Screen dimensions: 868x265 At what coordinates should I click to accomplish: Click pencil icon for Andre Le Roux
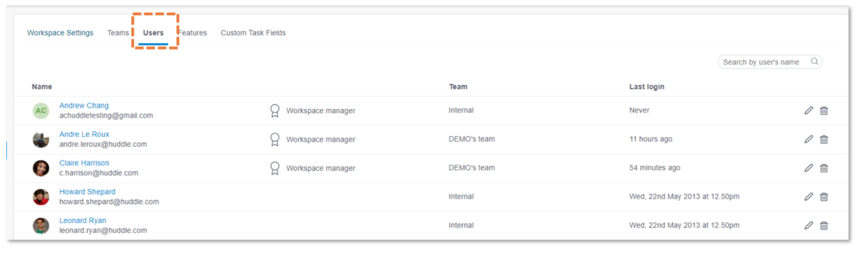(809, 139)
